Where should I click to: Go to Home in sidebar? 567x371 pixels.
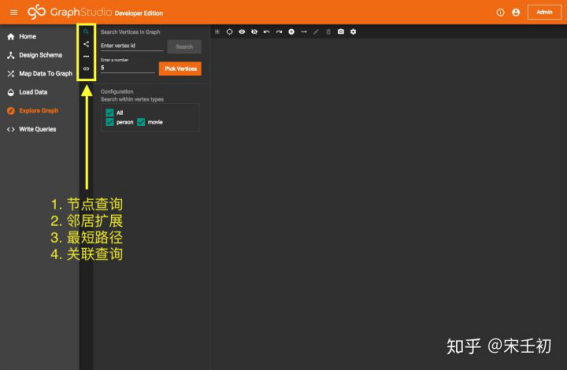click(22, 37)
